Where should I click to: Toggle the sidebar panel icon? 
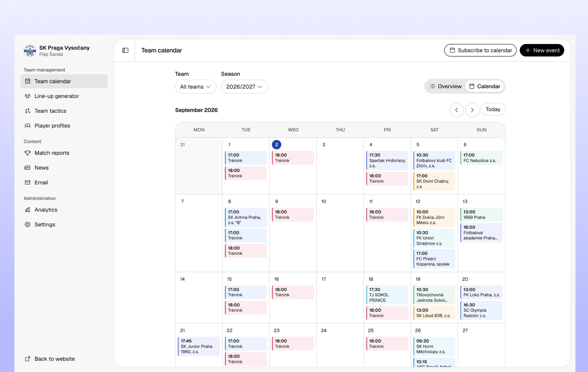(125, 50)
